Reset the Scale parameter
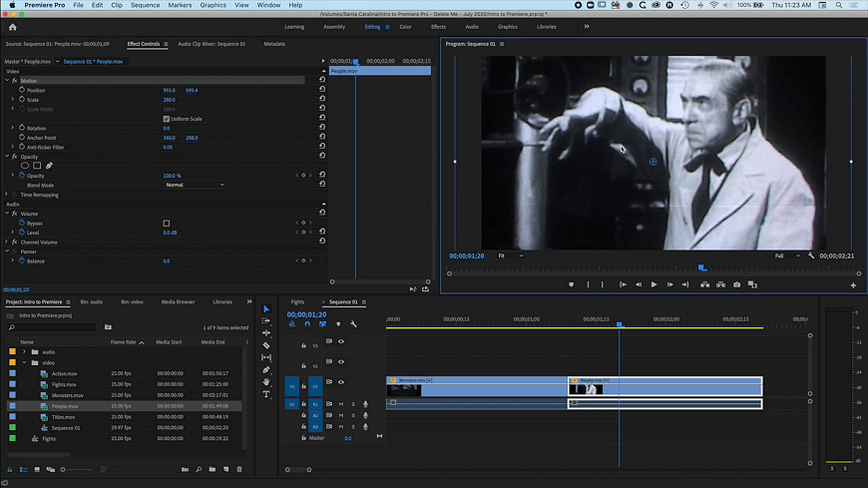Image resolution: width=868 pixels, height=488 pixels. pyautogui.click(x=322, y=99)
